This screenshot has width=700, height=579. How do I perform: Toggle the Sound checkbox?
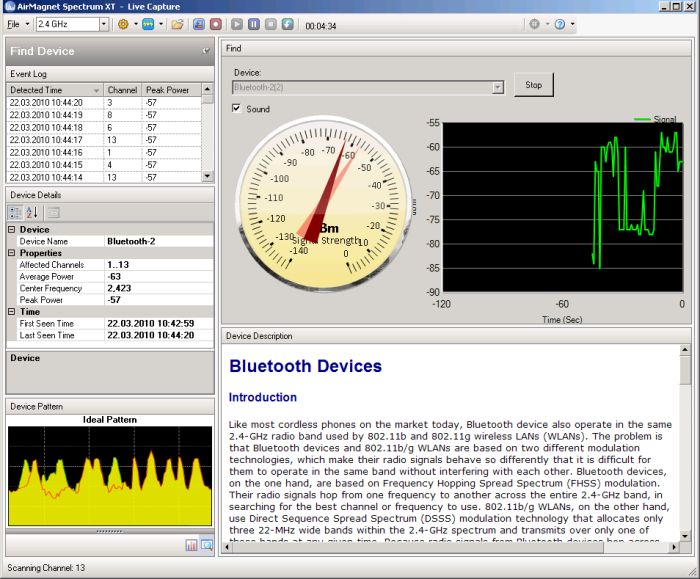[237, 108]
